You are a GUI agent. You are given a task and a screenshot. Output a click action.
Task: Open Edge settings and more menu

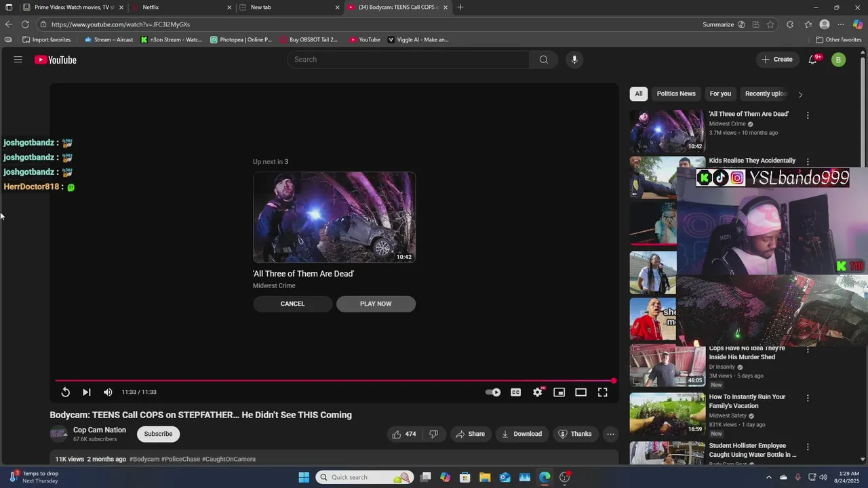(x=841, y=24)
